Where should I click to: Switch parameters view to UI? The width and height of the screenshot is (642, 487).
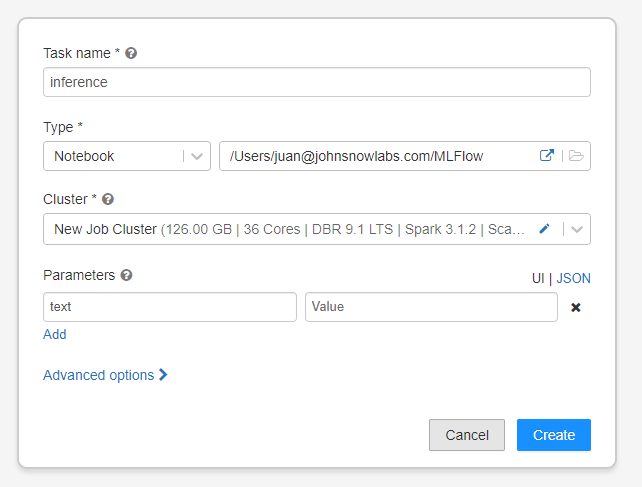[x=538, y=279]
